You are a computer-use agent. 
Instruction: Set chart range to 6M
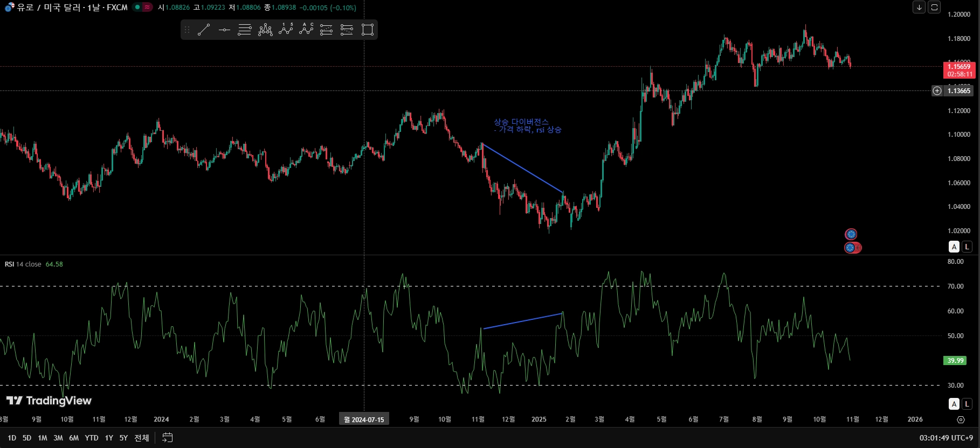pos(74,438)
